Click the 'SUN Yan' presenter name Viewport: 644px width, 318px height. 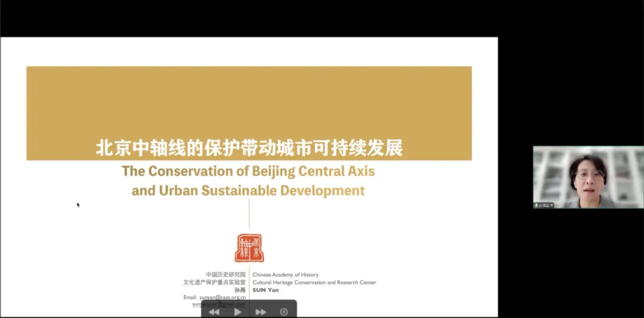[x=266, y=289]
